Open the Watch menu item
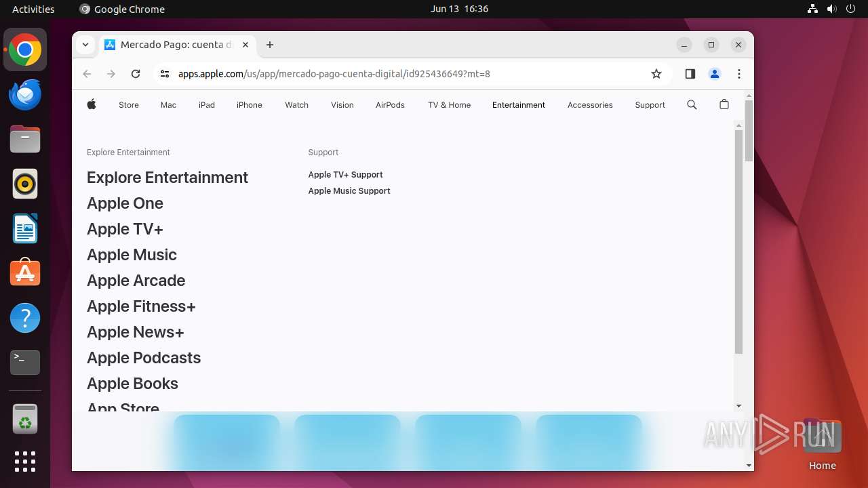This screenshot has width=868, height=488. click(x=296, y=105)
